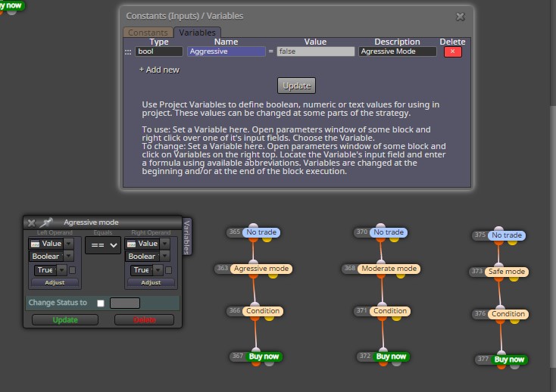This screenshot has width=556, height=392.
Task: Click the ID label 363
Action: click(x=223, y=269)
